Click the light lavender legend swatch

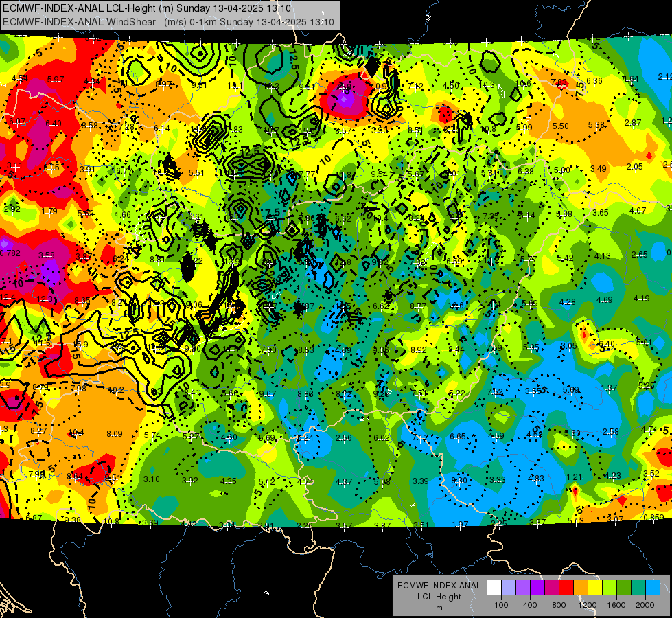[x=509, y=588]
